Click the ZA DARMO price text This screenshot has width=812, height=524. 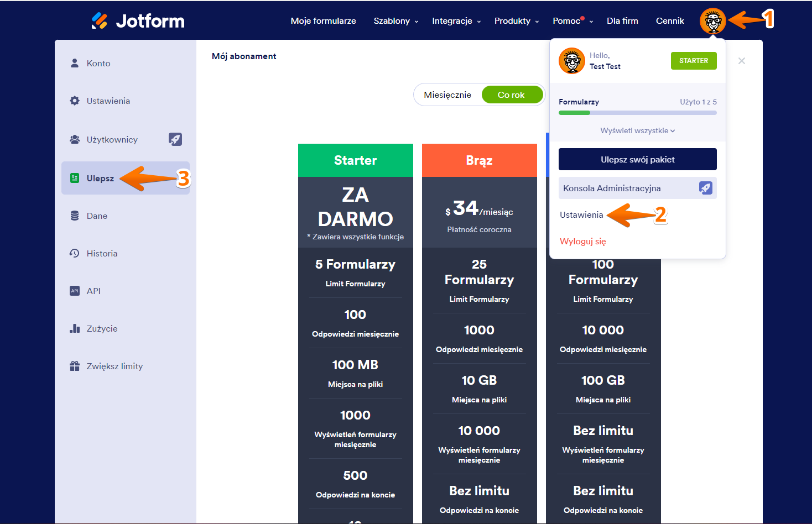pos(356,207)
